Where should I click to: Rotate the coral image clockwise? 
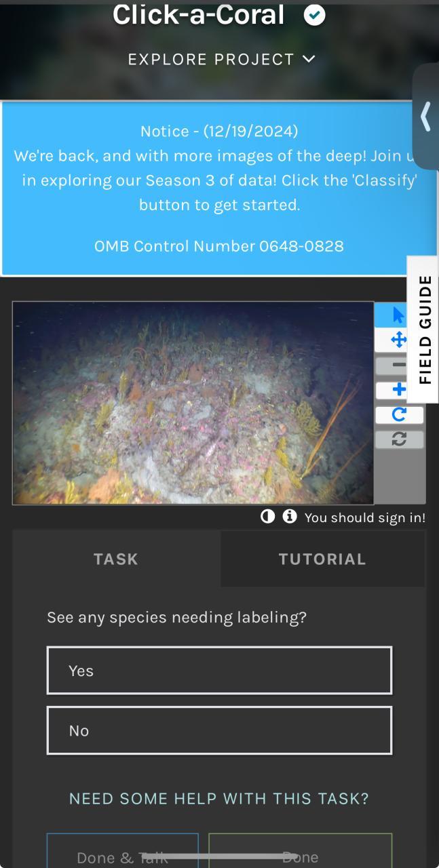point(399,414)
